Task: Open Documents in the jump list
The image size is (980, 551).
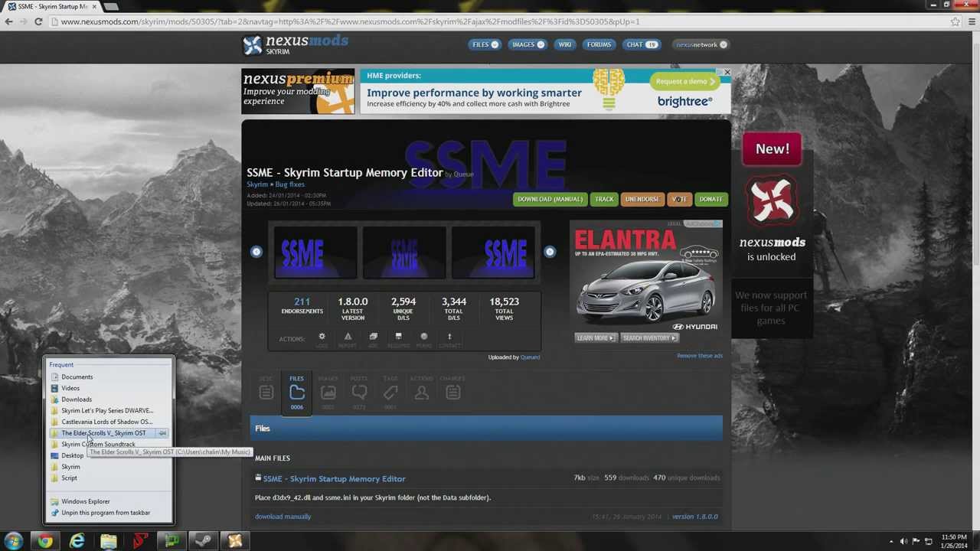Action: (108, 377)
